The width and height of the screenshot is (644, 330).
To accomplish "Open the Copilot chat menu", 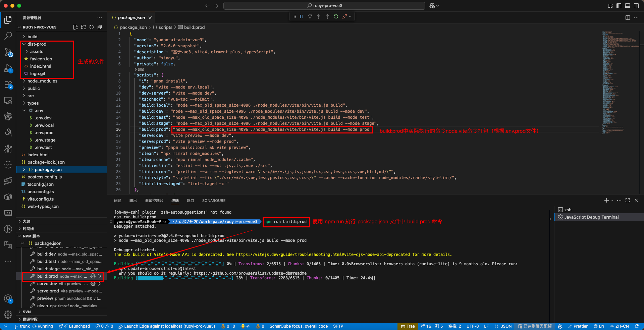I will tap(434, 6).
